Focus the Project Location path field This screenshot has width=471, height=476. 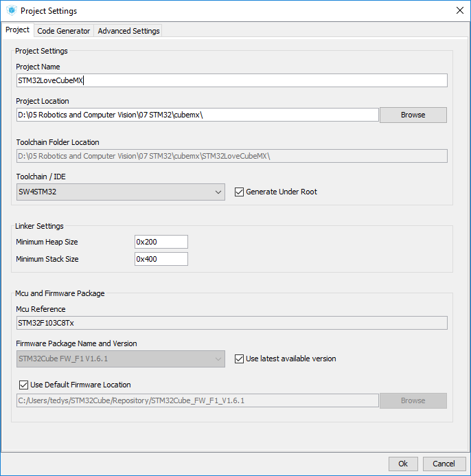click(x=198, y=115)
